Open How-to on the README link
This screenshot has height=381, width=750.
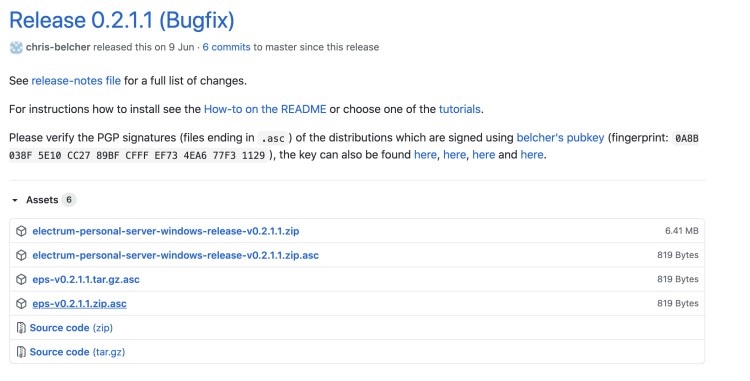(x=265, y=109)
